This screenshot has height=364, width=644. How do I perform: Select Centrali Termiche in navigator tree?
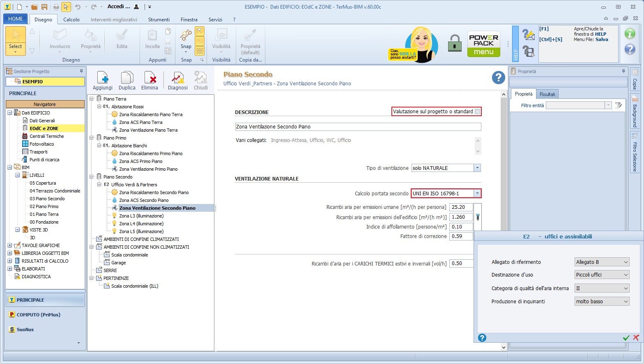click(46, 136)
